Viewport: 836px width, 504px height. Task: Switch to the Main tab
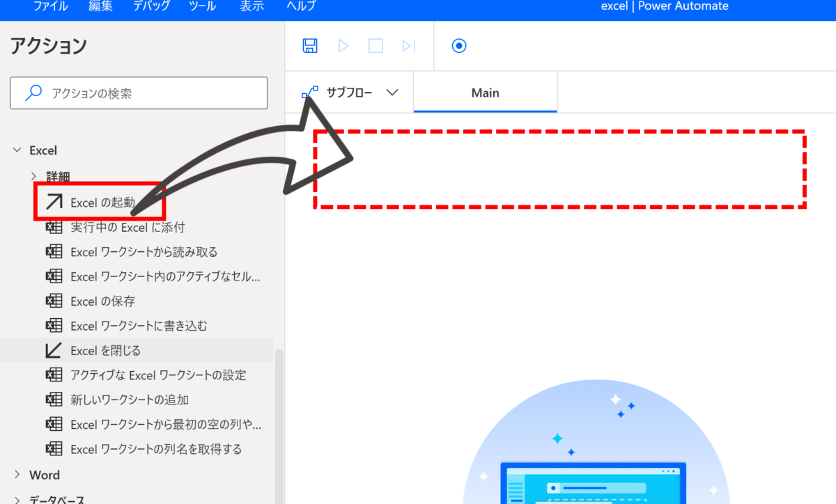(x=485, y=93)
